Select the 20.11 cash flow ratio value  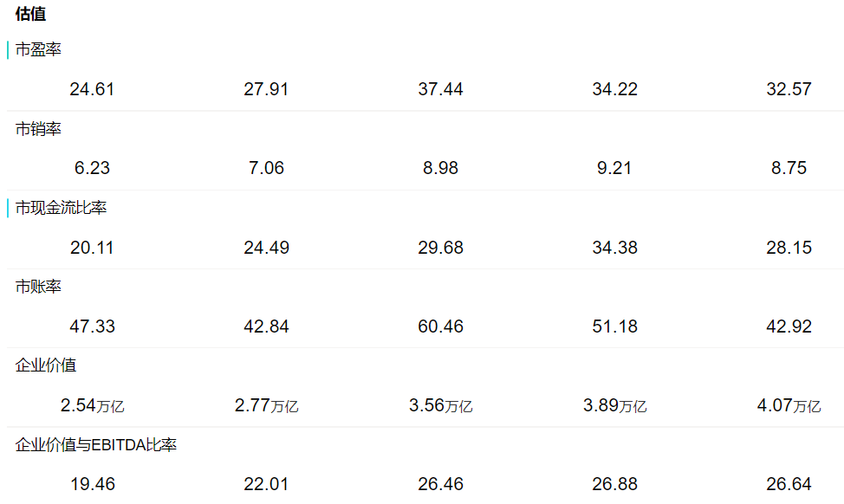coord(92,248)
